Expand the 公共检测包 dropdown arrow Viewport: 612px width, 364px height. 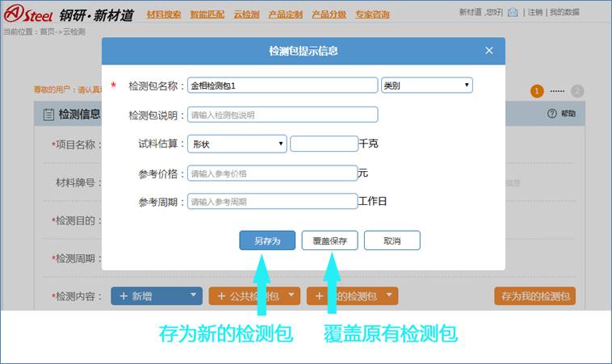(x=291, y=296)
